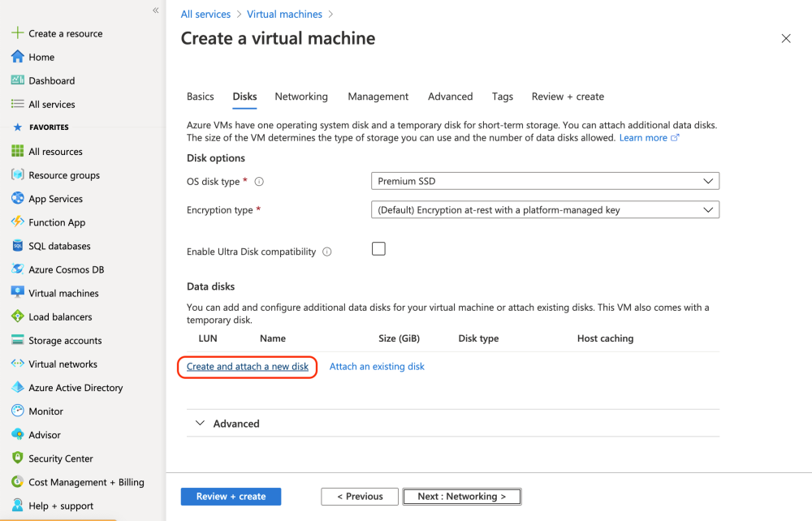
Task: Collapse the left sidebar menu
Action: (x=155, y=10)
